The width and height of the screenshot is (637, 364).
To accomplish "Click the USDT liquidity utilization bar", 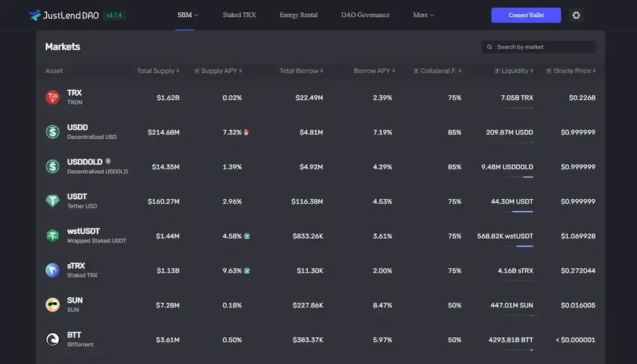I will point(519,211).
